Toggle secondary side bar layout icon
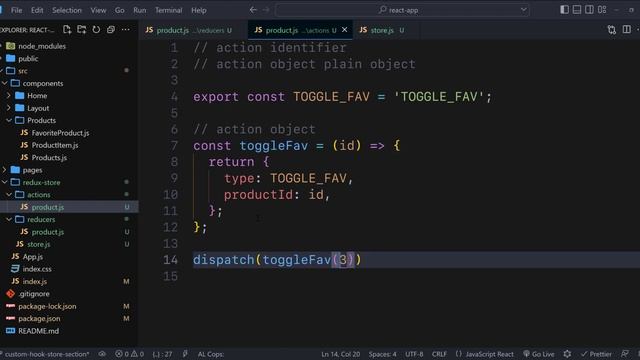The width and height of the screenshot is (640, 360). pos(589,9)
